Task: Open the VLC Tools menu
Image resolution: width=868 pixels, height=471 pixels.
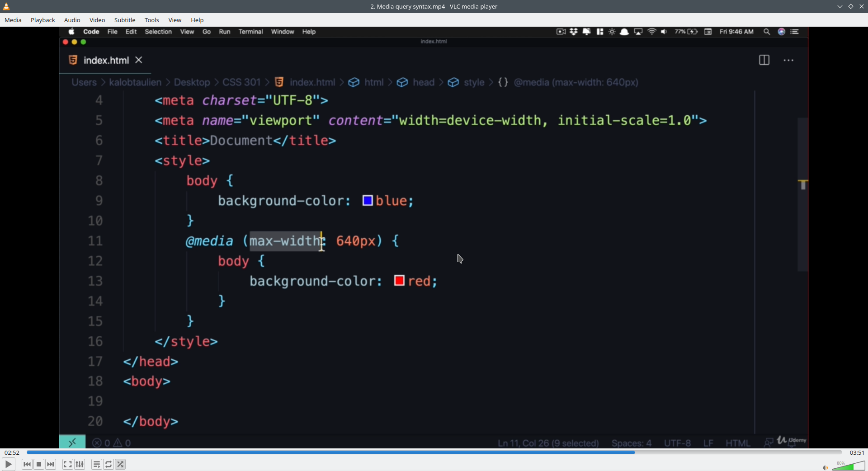Action: point(152,20)
